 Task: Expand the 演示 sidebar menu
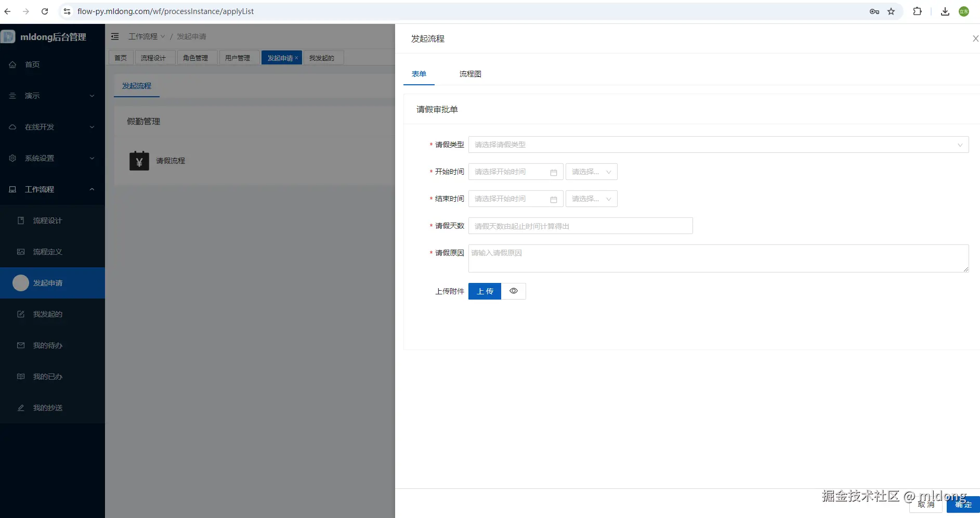point(53,96)
